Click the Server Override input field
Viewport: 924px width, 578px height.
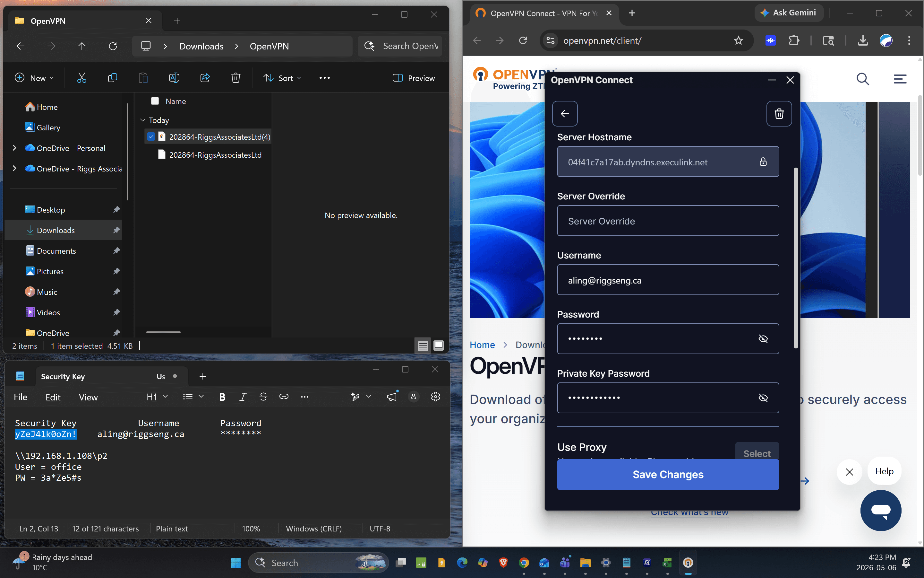click(x=668, y=221)
